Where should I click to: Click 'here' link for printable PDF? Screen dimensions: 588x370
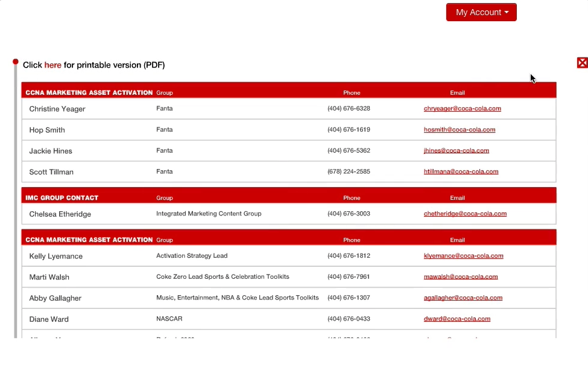coord(52,65)
